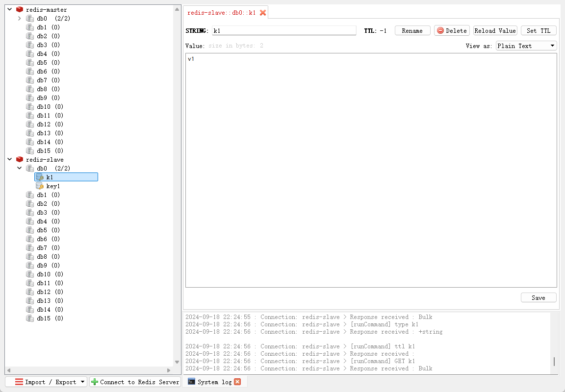Click the redis-slave server cube icon
565x392 pixels.
point(20,159)
